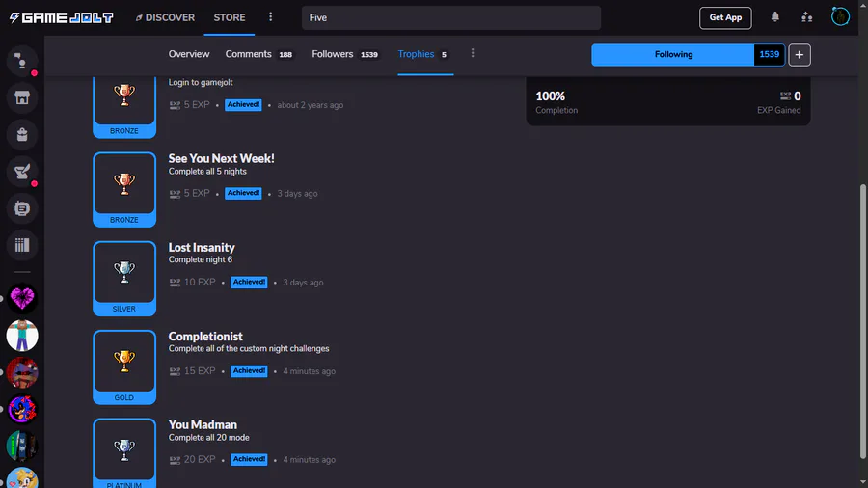
Task: Click the 'about 2 years ago' timestamp
Action: [x=310, y=105]
